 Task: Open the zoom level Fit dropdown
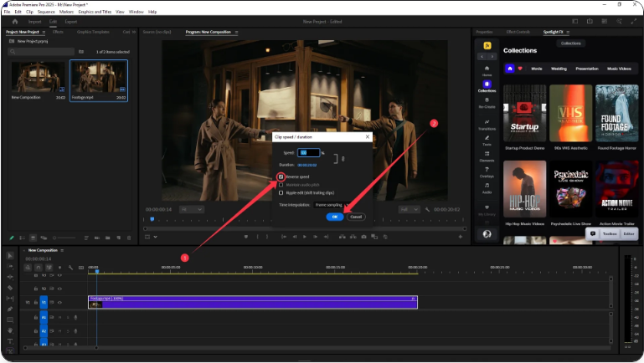pos(190,209)
